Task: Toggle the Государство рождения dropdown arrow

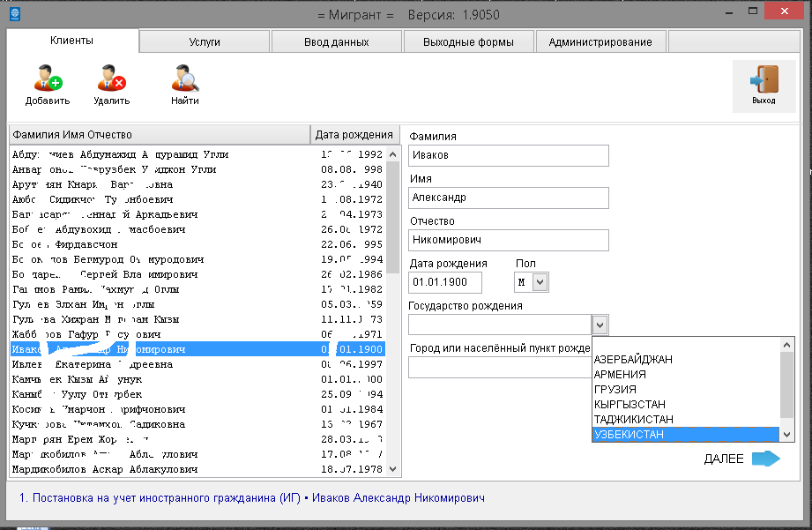Action: pyautogui.click(x=600, y=324)
